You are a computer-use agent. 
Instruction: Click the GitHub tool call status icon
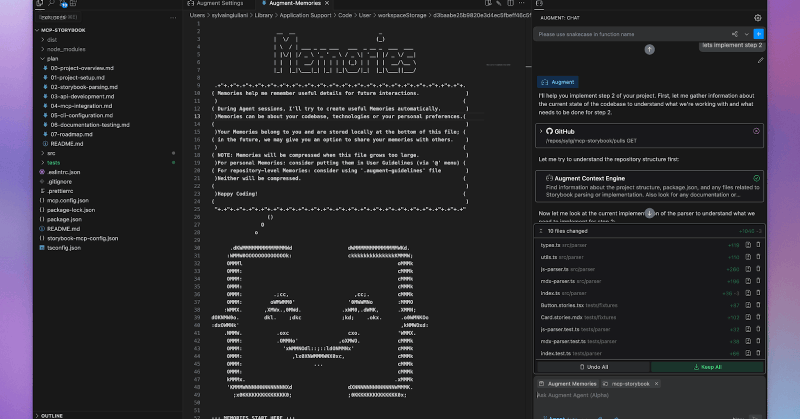tap(756, 131)
